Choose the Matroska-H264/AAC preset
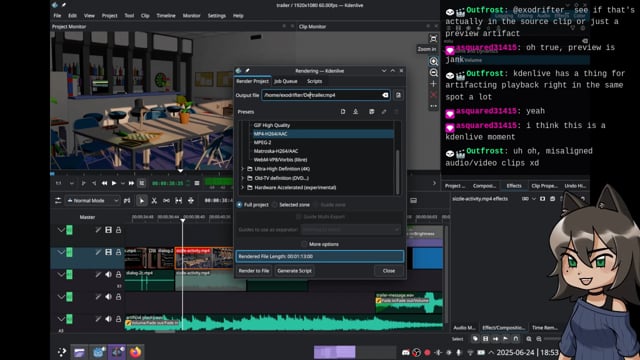The width and height of the screenshot is (640, 360). pyautogui.click(x=276, y=151)
